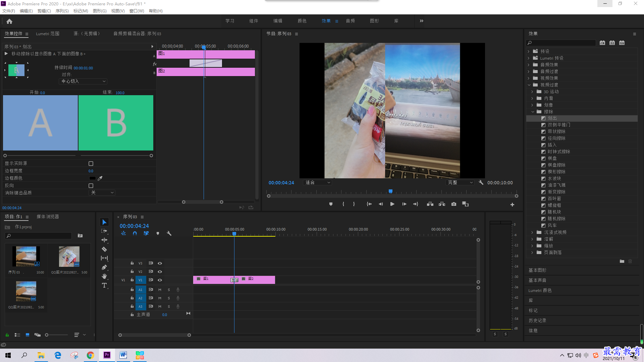Toggle lock on track V2
The height and width of the screenshot is (362, 644).
[132, 271]
